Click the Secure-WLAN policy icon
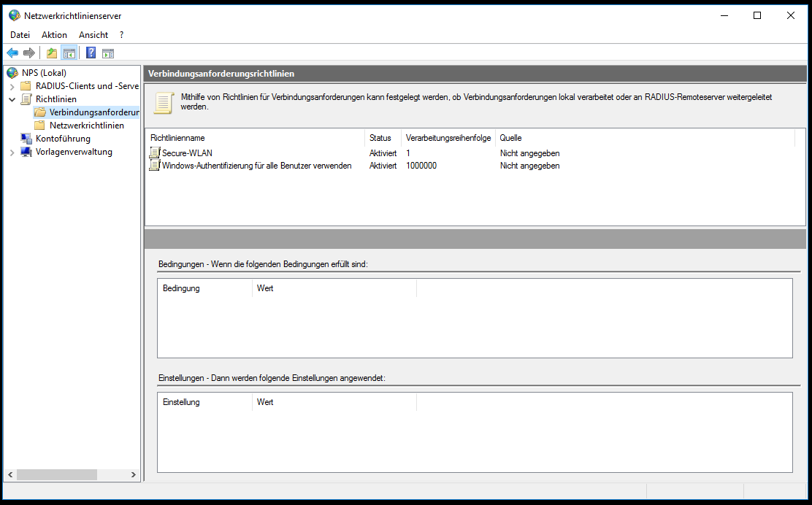This screenshot has width=812, height=505. tap(155, 153)
